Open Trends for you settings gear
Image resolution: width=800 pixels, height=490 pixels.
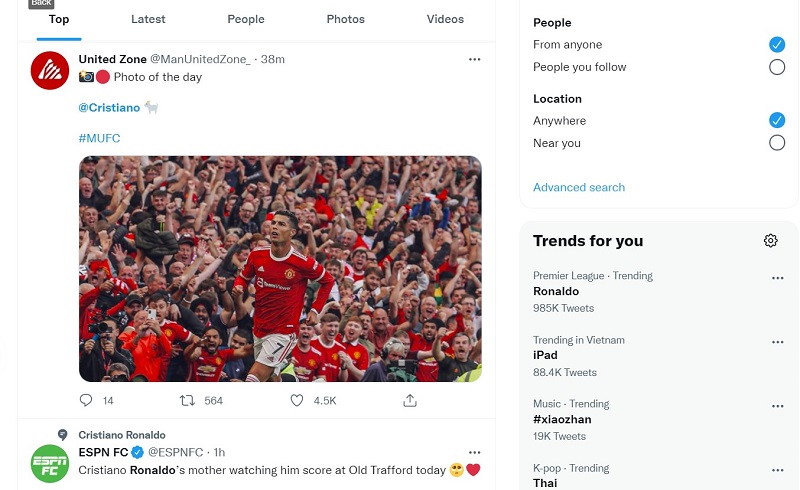click(770, 240)
